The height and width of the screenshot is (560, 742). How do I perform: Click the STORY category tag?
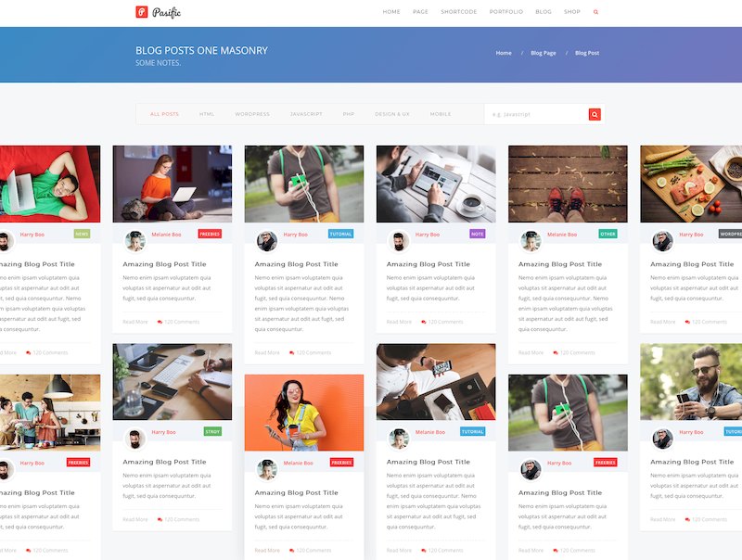point(212,431)
